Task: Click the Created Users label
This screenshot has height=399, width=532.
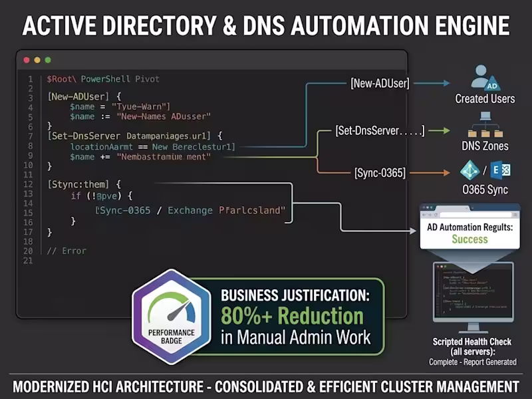Action: pyautogui.click(x=485, y=98)
